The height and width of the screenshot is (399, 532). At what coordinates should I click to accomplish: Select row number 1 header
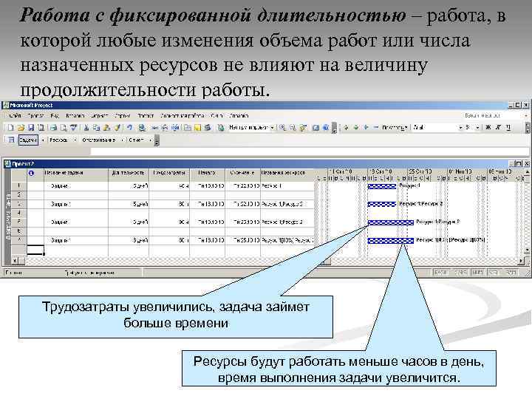19,185
